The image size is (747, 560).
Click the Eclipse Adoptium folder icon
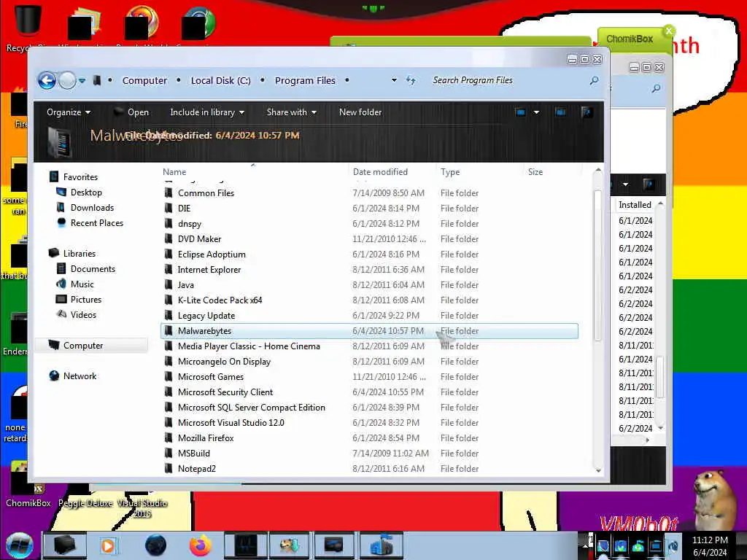coord(169,254)
